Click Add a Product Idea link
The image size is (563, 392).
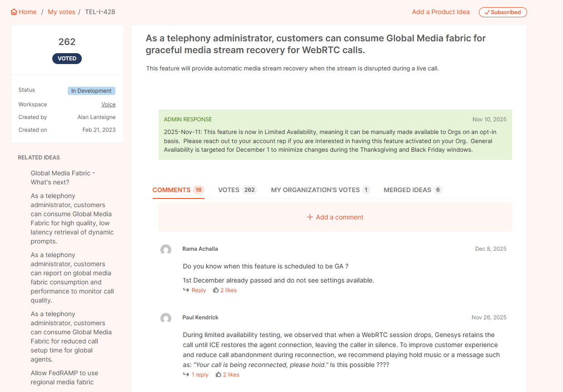pyautogui.click(x=441, y=12)
